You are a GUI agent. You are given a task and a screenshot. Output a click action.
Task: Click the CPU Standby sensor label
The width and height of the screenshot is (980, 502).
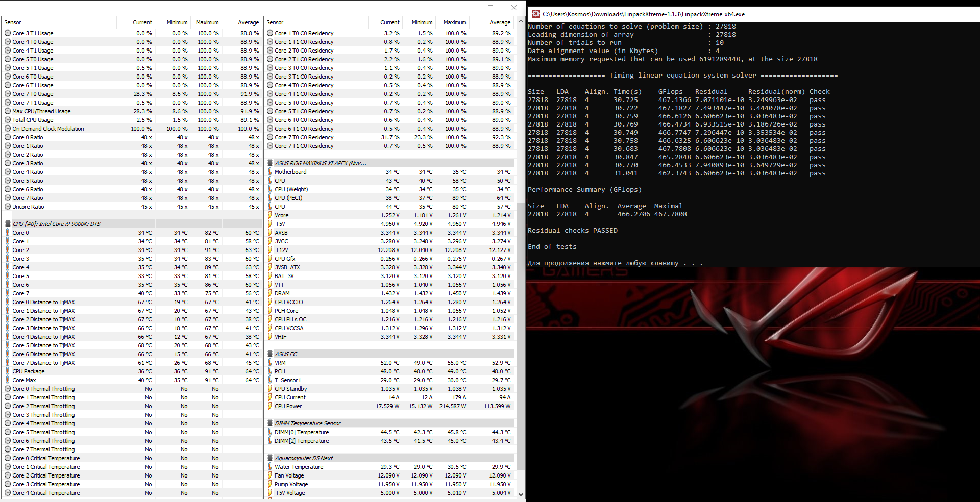[x=291, y=389]
